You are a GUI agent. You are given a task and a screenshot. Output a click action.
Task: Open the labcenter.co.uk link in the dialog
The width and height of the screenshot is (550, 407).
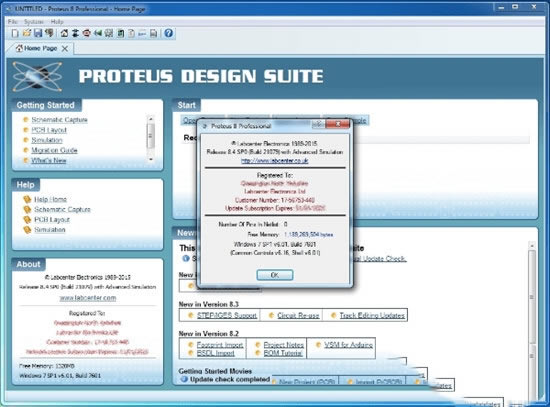(x=275, y=160)
